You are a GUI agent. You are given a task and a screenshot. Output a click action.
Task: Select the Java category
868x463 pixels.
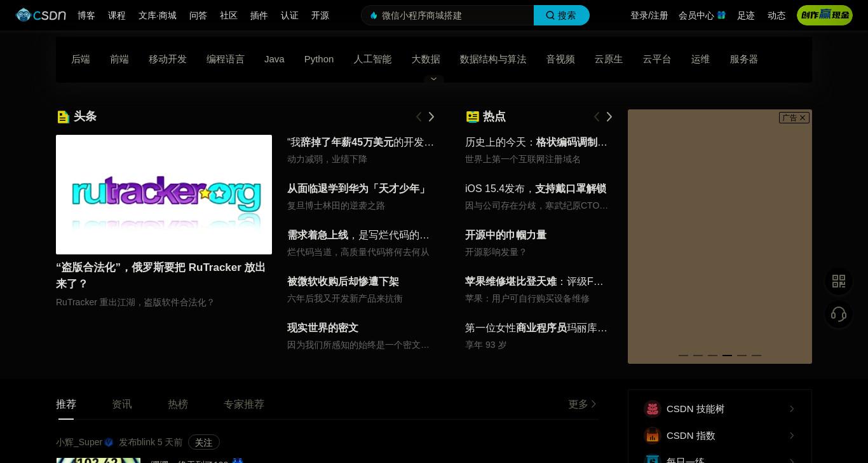[275, 59]
